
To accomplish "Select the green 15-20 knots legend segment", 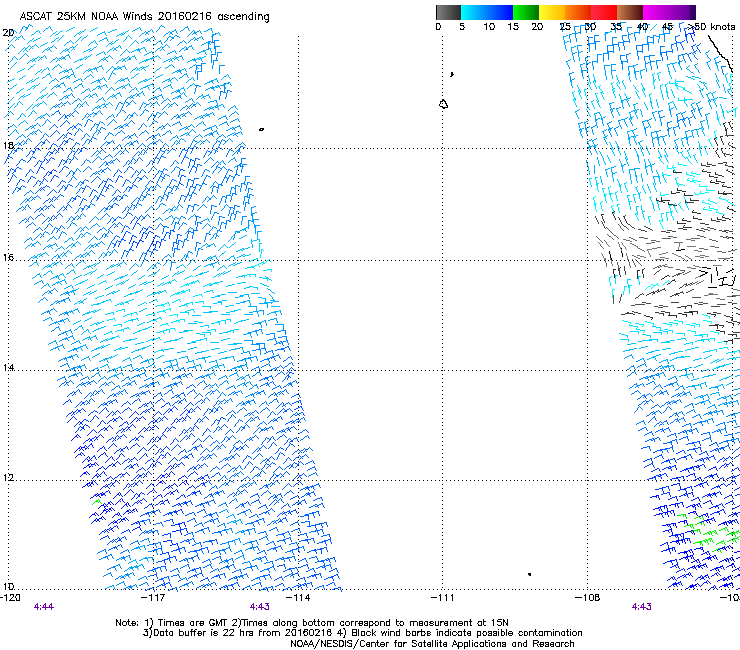I will pos(526,12).
